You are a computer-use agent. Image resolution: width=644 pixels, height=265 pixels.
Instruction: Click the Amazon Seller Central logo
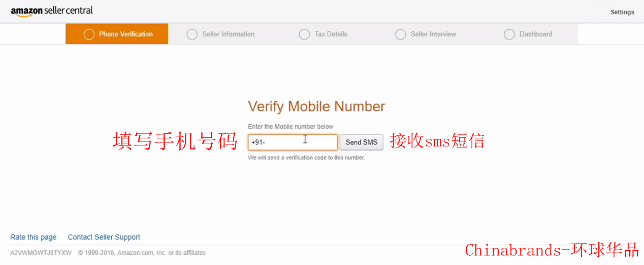[x=52, y=11]
